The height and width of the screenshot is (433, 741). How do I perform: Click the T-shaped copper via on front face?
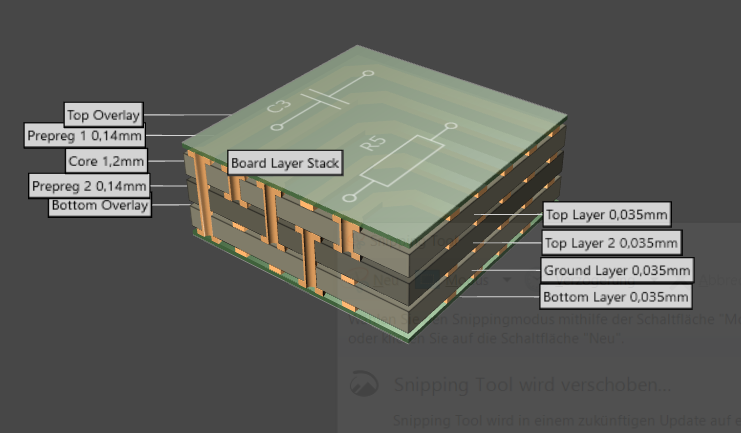[x=309, y=255]
